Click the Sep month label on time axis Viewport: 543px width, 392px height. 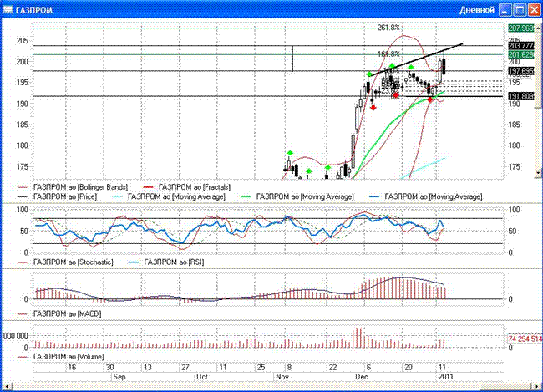(x=119, y=377)
